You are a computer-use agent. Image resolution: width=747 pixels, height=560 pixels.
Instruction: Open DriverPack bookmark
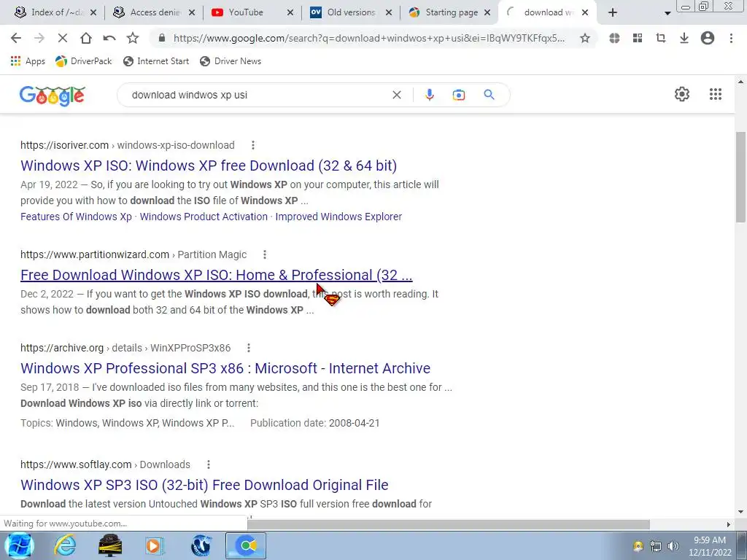84,61
